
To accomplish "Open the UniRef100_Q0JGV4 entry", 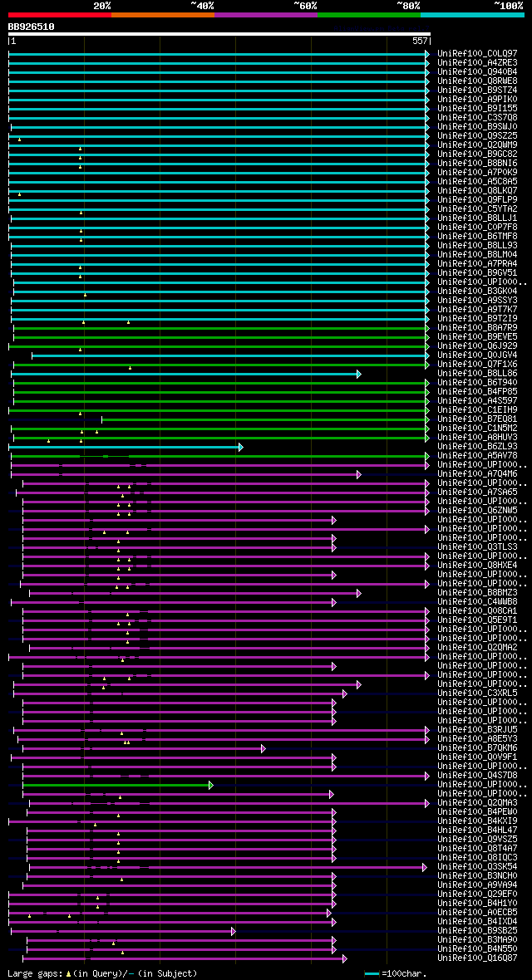I will coord(477,355).
